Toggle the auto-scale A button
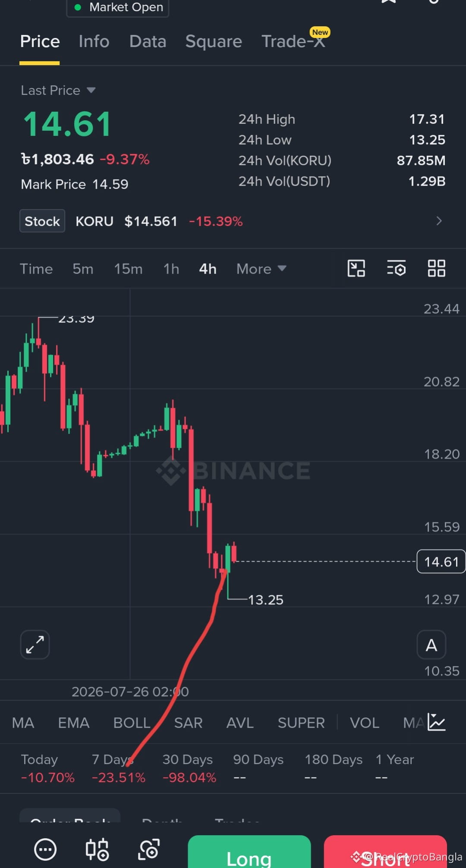 click(x=431, y=645)
